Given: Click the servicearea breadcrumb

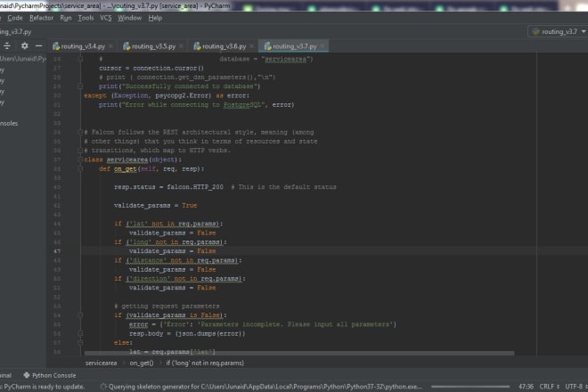Looking at the screenshot, I should [101, 363].
